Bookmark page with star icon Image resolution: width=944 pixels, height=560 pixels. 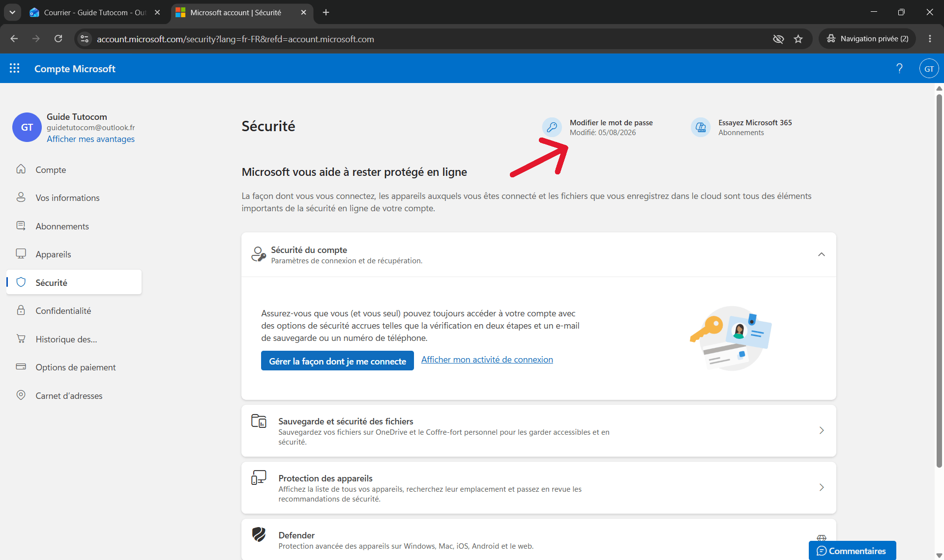[x=798, y=39]
